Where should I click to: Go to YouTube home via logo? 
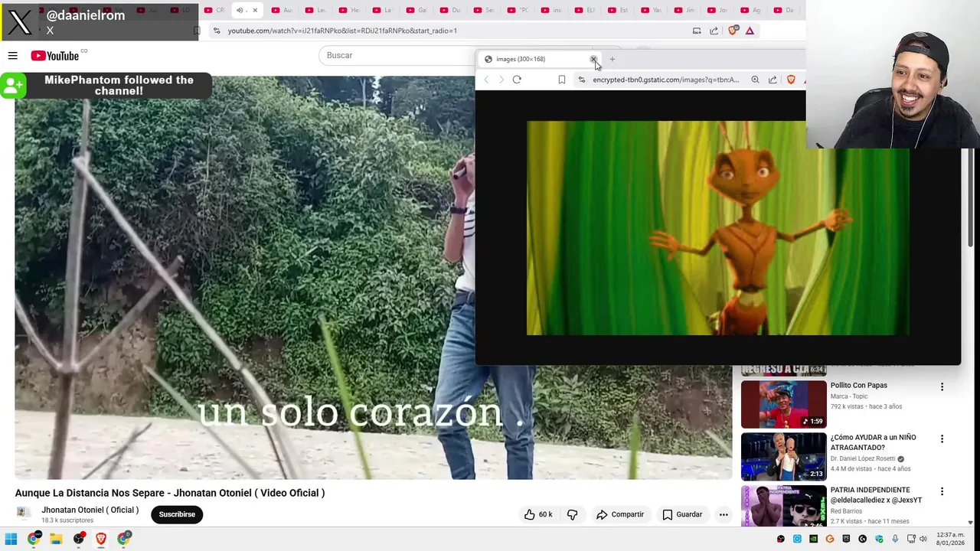(x=54, y=56)
